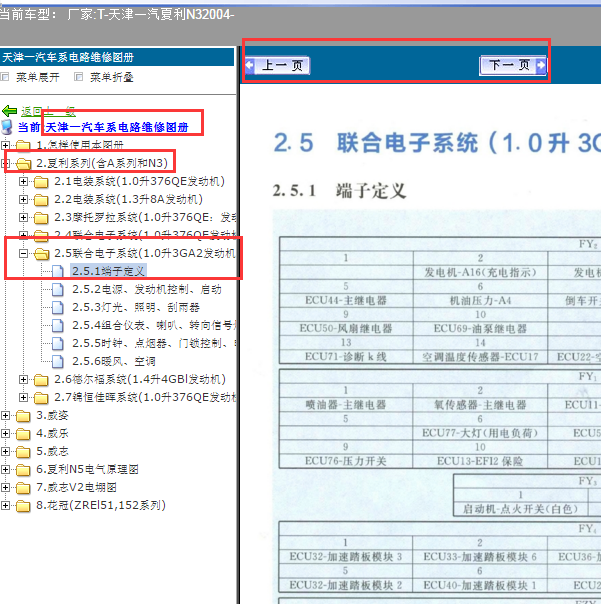
Task: Click the folder icon for 2.2电装系统
Action: point(41,200)
